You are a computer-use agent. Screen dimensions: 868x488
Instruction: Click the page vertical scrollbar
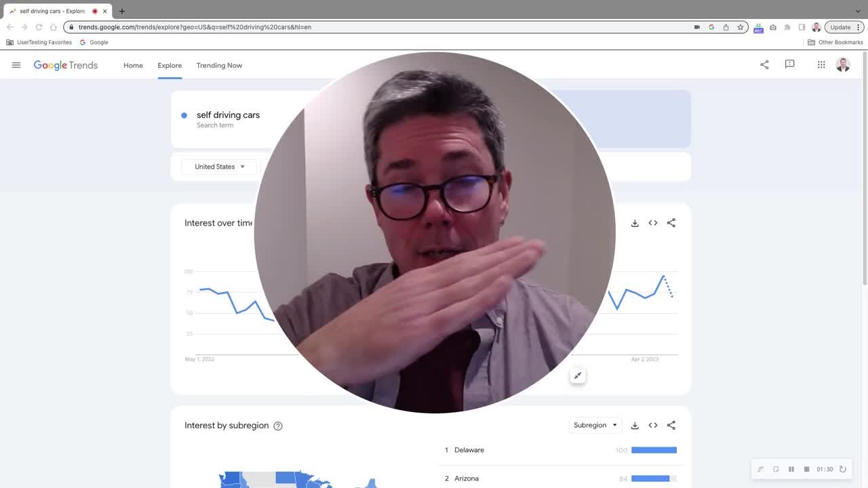point(864,169)
